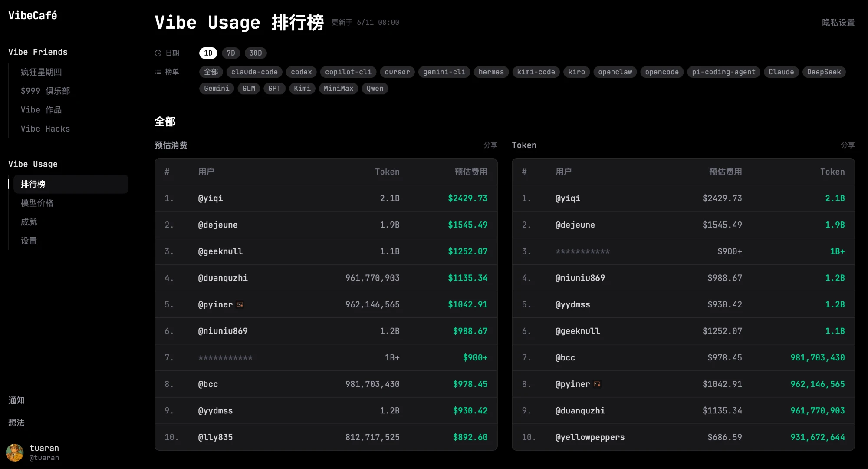Viewport: 868px width, 469px height.
Task: Share the Token leaderboard
Action: [848, 145]
